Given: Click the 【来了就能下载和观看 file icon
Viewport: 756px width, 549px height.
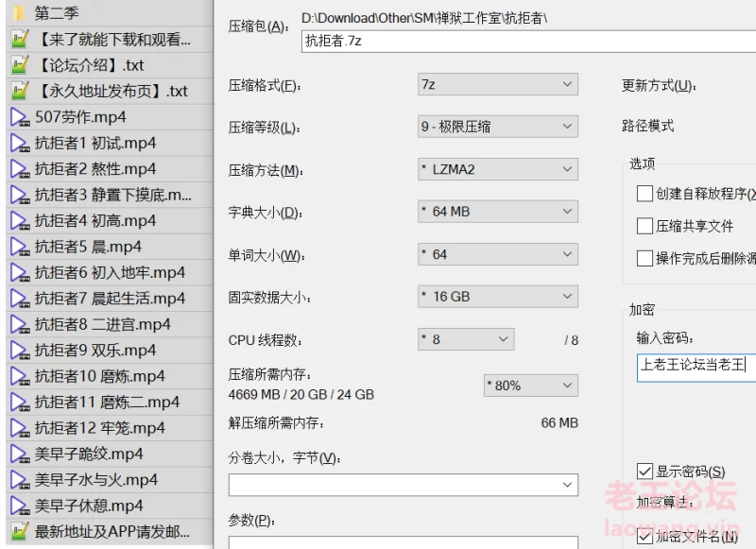Looking at the screenshot, I should pyautogui.click(x=19, y=39).
